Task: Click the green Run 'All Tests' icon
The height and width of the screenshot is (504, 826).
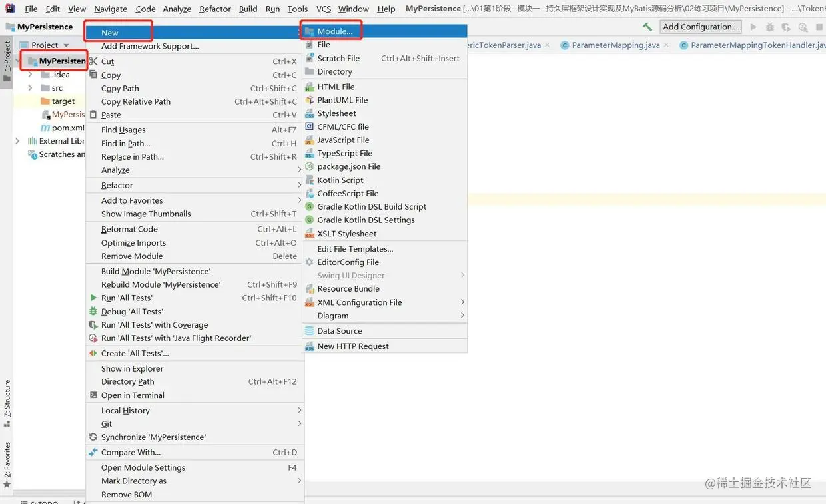Action: coord(94,298)
